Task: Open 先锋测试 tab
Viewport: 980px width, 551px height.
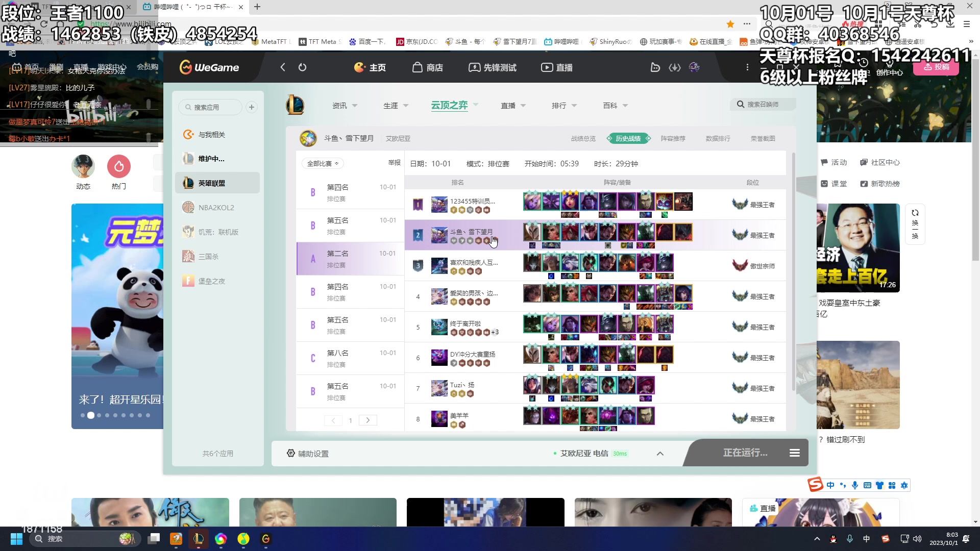Action: coord(493,67)
